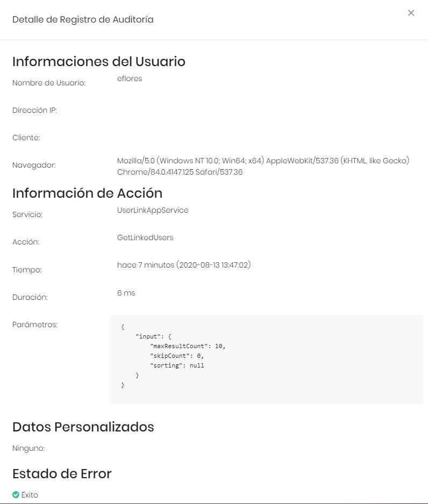Click the 'Ninguno:' custom data label
Image resolution: width=428 pixels, height=504 pixels.
(x=28, y=448)
